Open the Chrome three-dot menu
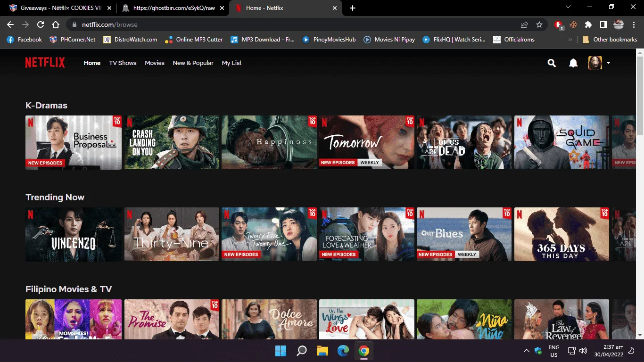Viewport: 644px width, 362px height. coord(633,25)
